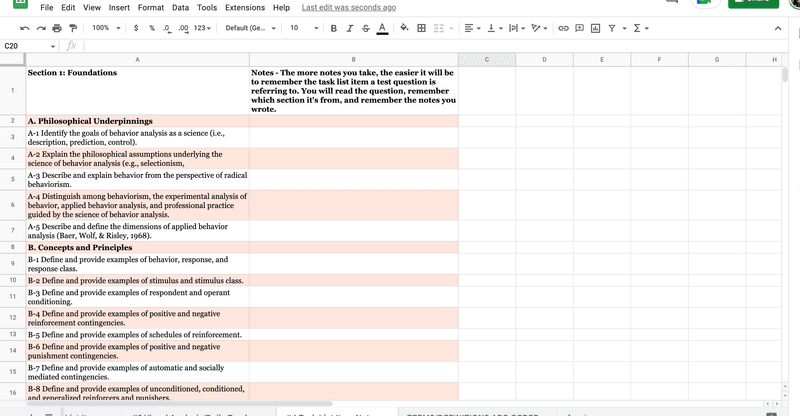Click cell A-3 radical behaviorism
The height and width of the screenshot is (416, 800).
point(137,180)
